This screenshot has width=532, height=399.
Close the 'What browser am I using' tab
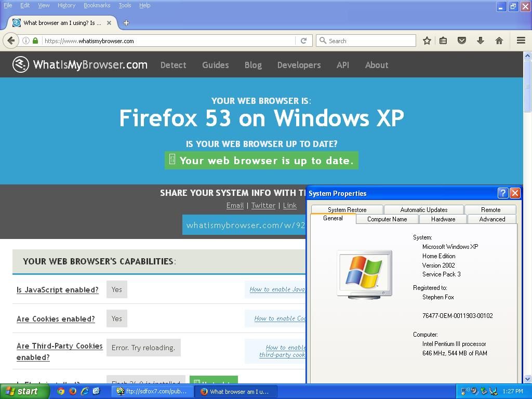tap(109, 23)
